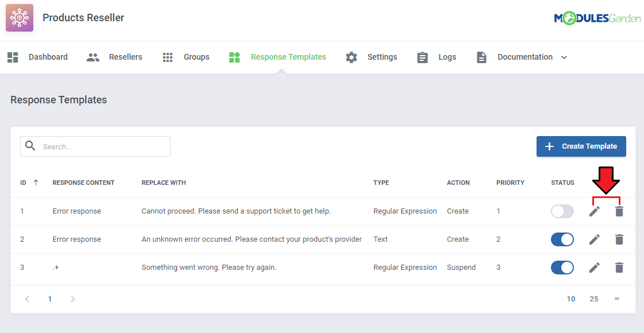The image size is (644, 333).
Task: Click the Groups grid icon
Action: tap(168, 57)
